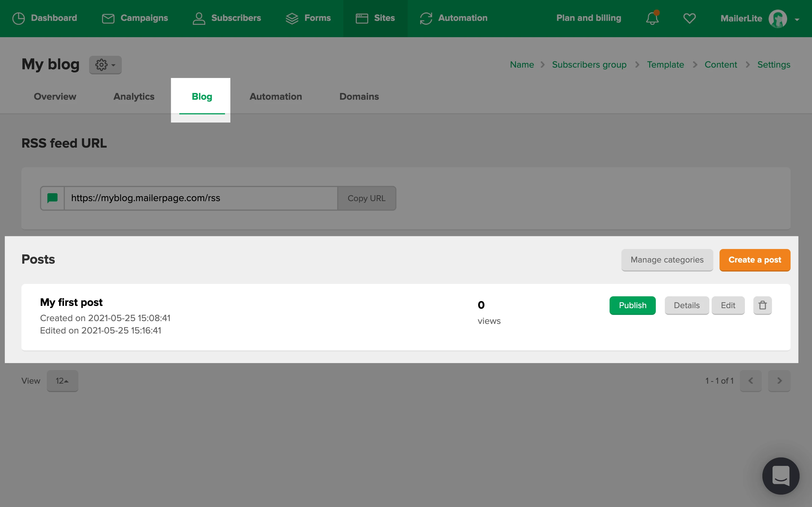Click the Create a post button
Screen dimensions: 812x507
click(x=754, y=260)
